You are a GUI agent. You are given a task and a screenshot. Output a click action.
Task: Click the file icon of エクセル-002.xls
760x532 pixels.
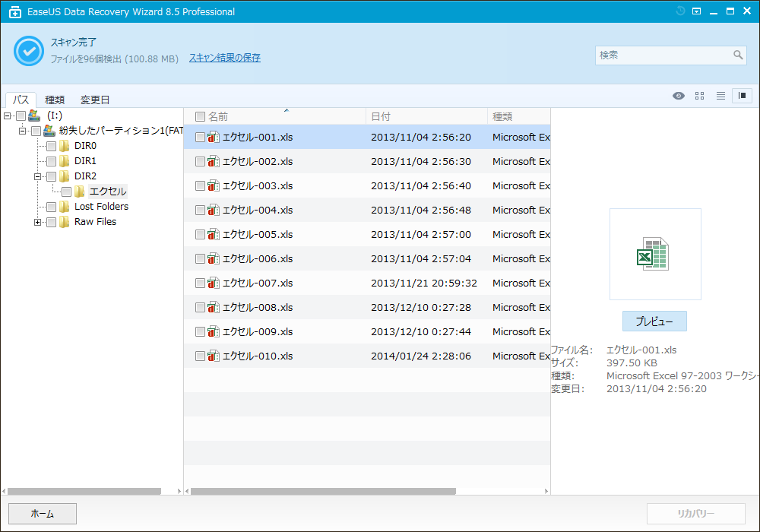214,161
